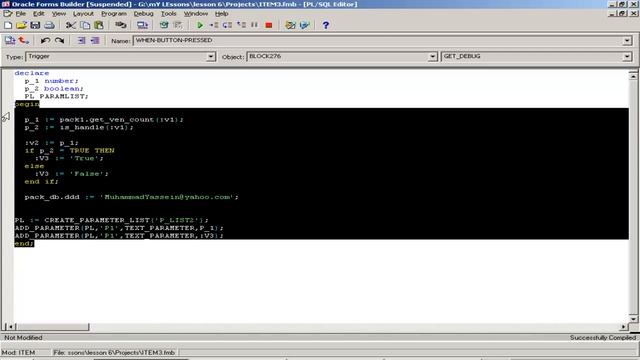Click the Connect to database icon
Viewport: 640px width, 360px height.
point(120,25)
